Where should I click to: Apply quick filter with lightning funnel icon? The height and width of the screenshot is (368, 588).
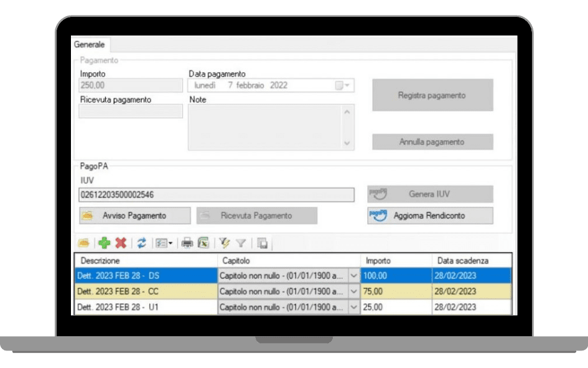pos(225,243)
